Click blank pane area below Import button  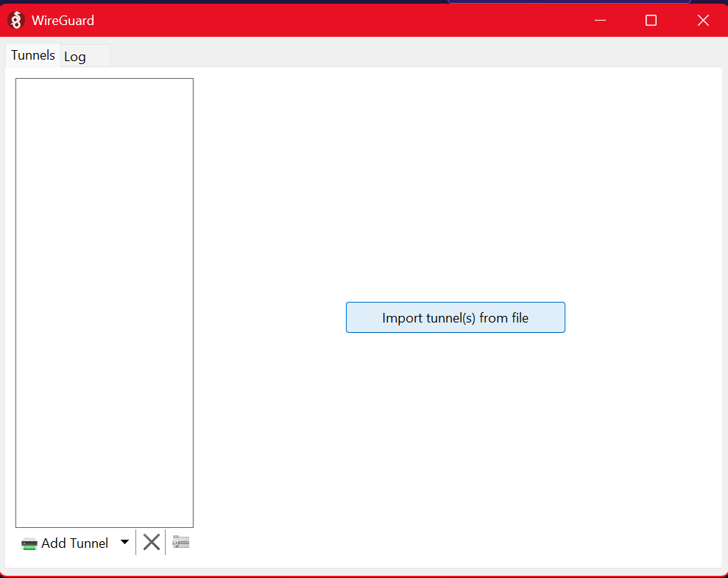point(456,442)
